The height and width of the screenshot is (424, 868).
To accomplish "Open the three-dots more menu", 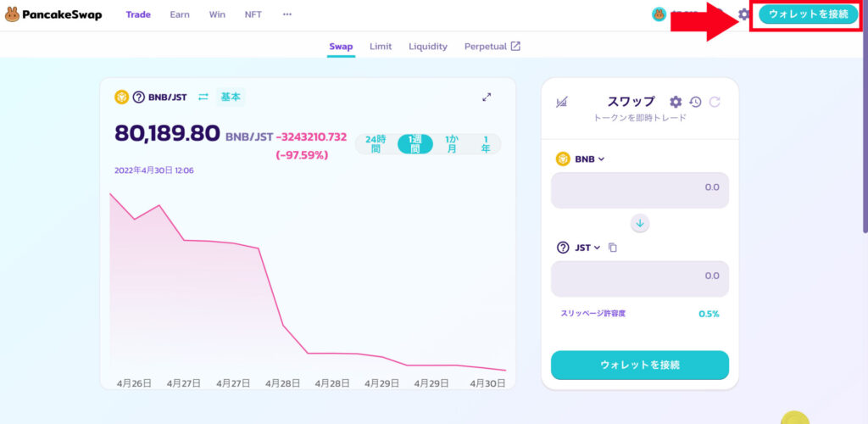I will 287,14.
